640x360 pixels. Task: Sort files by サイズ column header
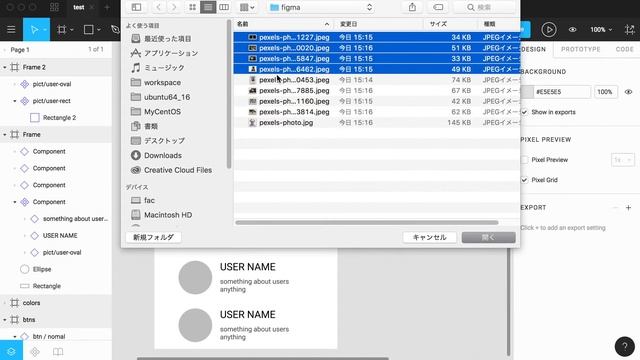[x=451, y=24]
